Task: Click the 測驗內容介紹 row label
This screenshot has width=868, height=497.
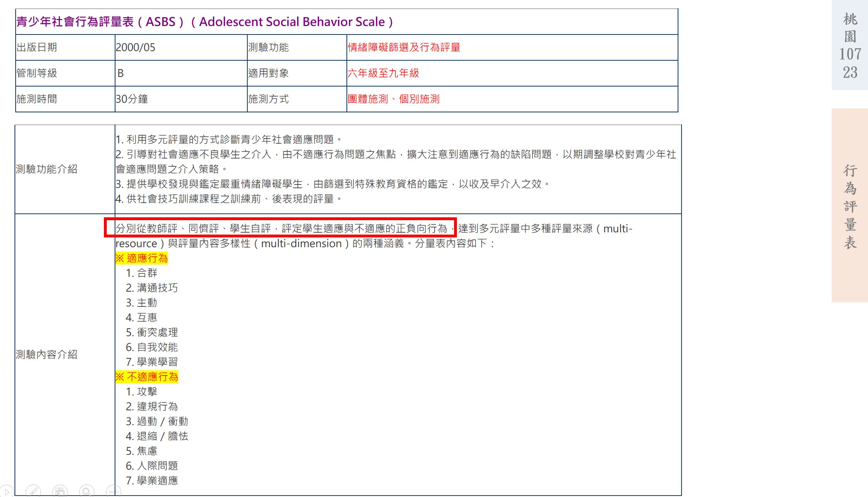Action: coord(46,354)
